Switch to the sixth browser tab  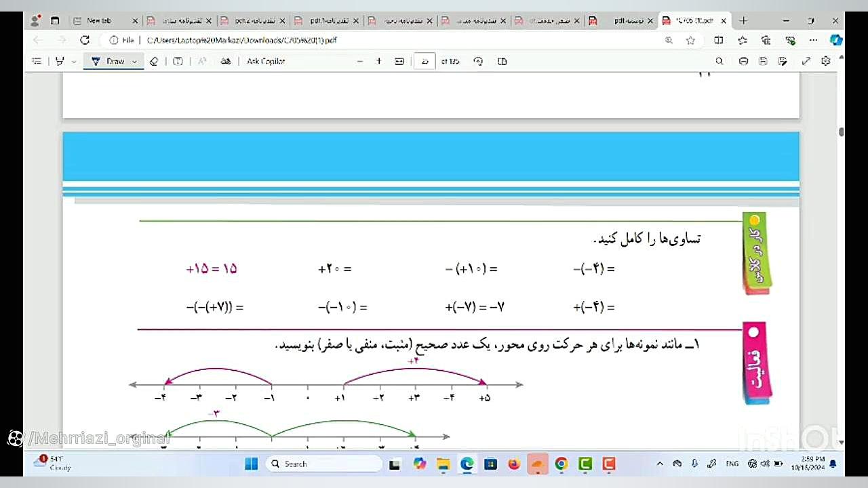[475, 20]
